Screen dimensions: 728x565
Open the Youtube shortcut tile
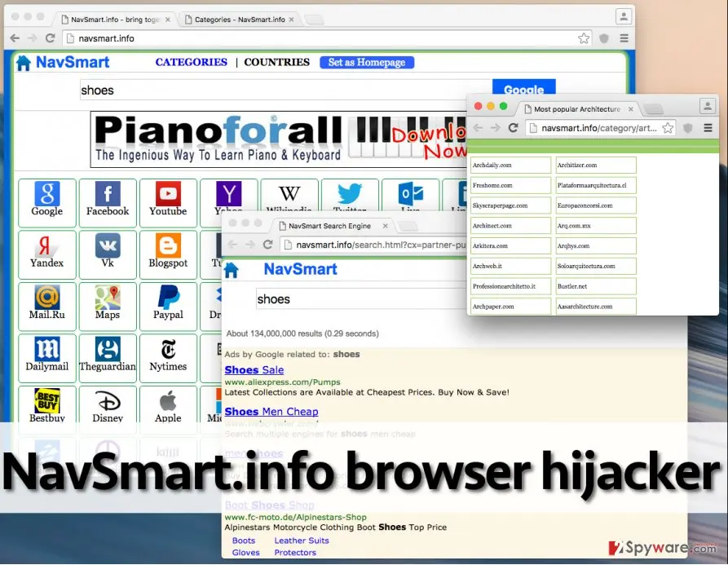[x=168, y=203]
